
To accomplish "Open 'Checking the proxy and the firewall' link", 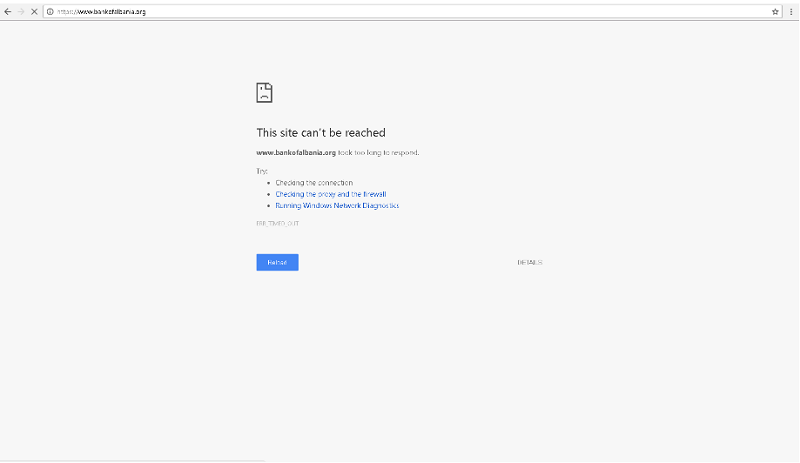I will pos(331,194).
